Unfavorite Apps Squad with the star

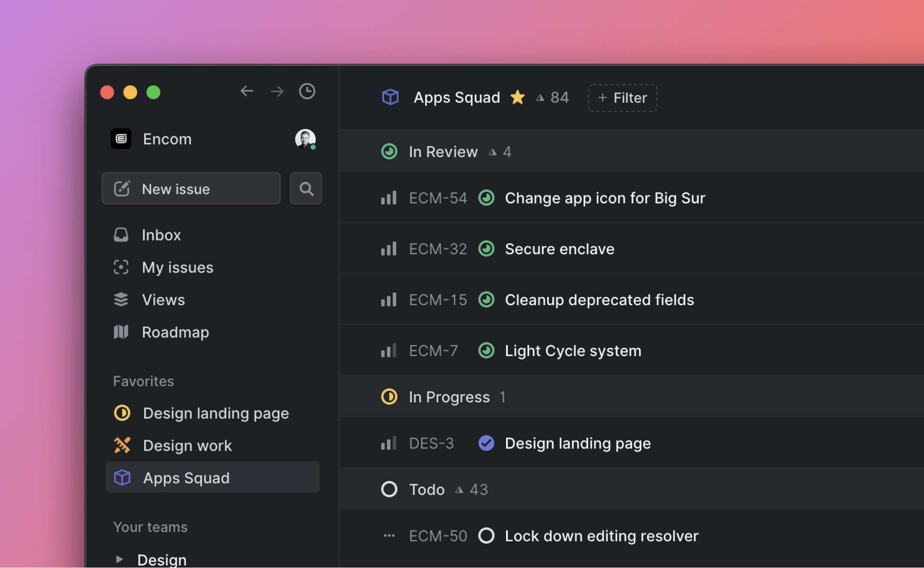(x=518, y=97)
